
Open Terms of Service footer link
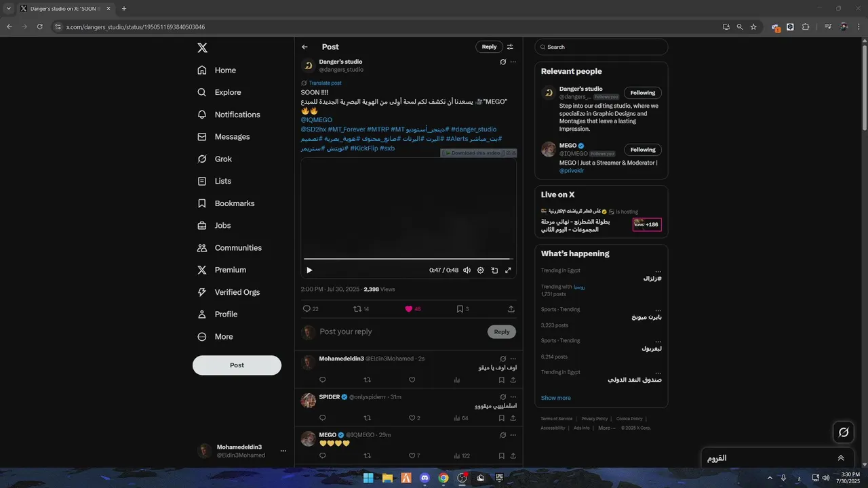pos(557,419)
